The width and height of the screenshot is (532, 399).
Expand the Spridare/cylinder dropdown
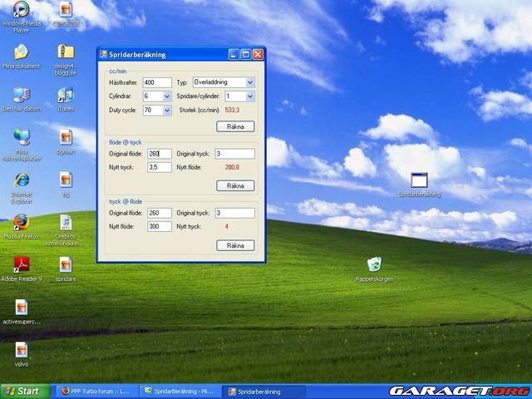click(x=249, y=96)
